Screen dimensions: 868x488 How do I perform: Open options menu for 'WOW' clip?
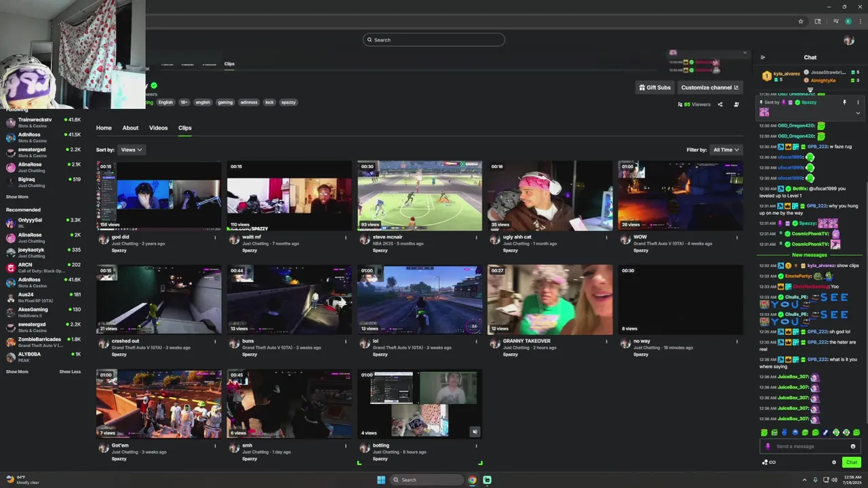pyautogui.click(x=737, y=237)
